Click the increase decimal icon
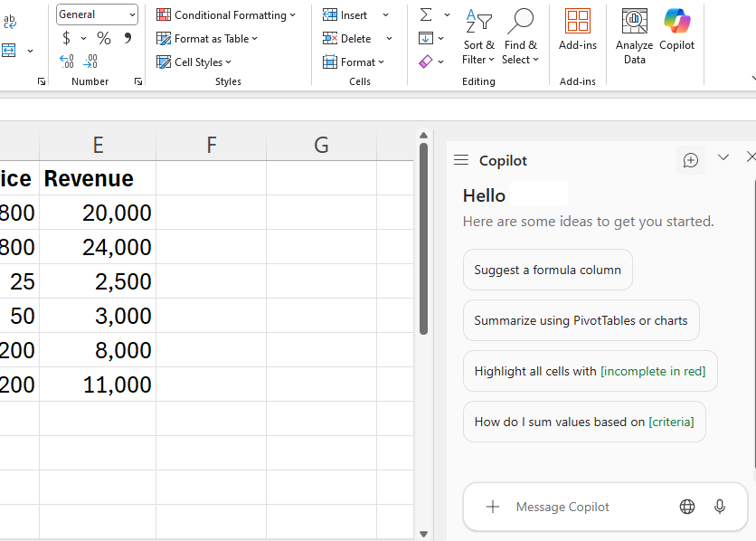 [67, 62]
